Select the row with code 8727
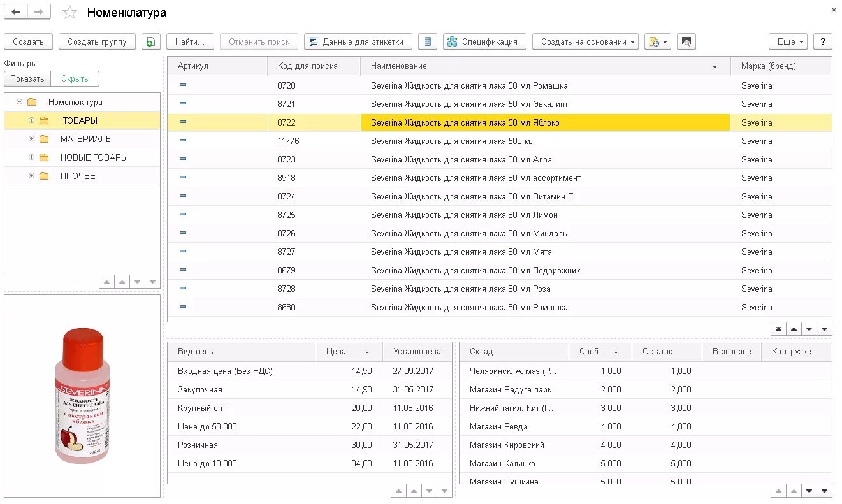The height and width of the screenshot is (504, 842). tap(500, 252)
